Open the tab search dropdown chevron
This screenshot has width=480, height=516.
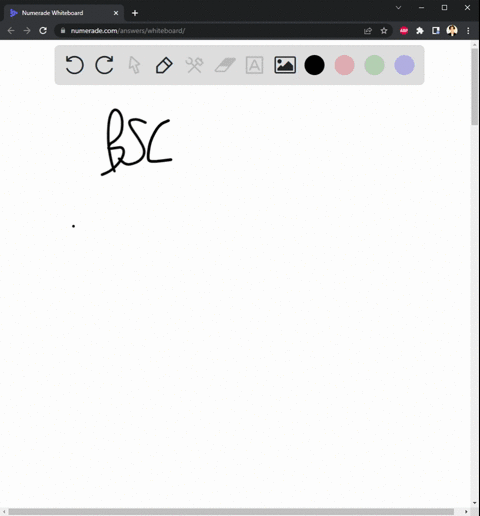[398, 8]
